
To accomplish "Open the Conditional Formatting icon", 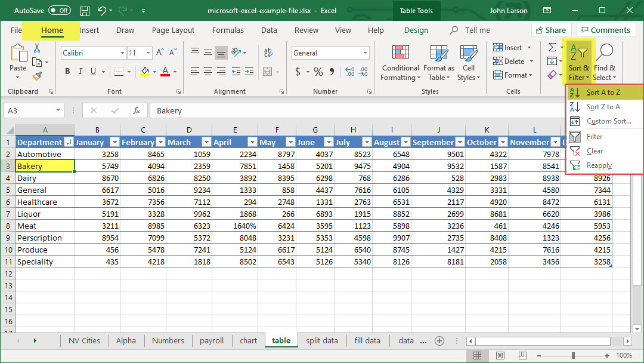I will pos(401,53).
